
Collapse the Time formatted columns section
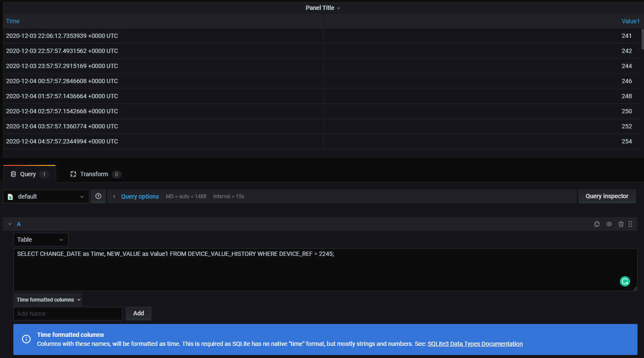tap(48, 300)
